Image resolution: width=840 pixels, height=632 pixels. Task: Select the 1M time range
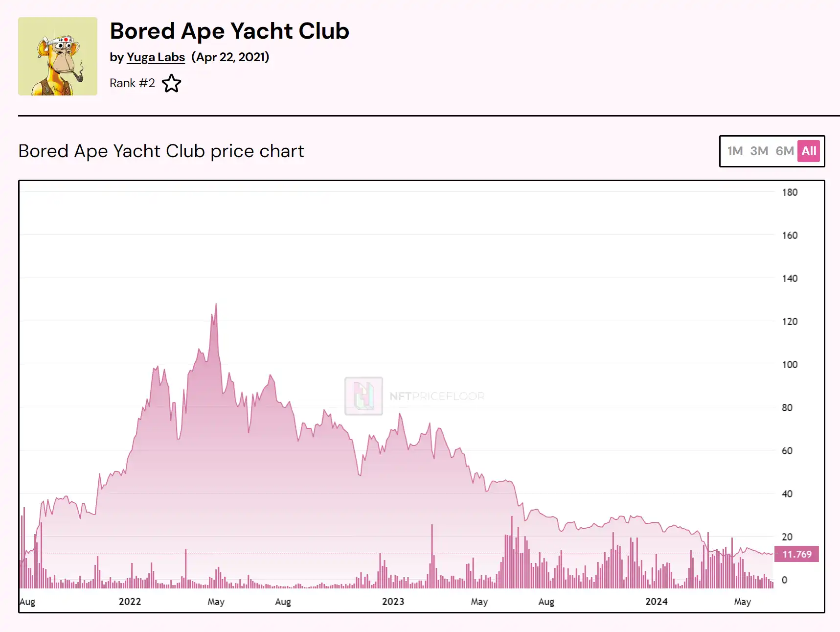[x=735, y=151]
